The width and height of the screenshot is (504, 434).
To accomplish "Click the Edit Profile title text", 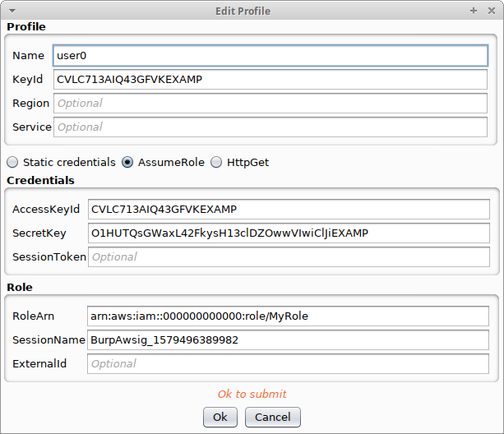I will coord(243,12).
